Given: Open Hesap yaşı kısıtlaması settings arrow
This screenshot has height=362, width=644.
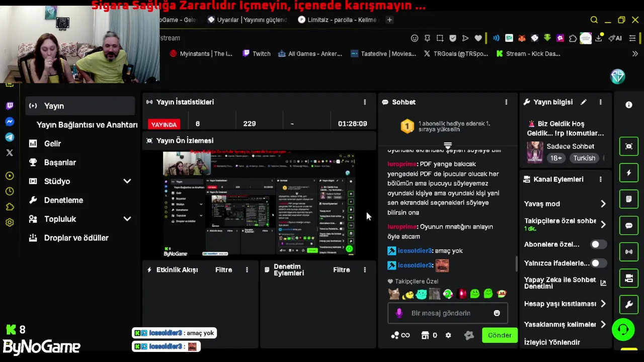Looking at the screenshot, I should 603,304.
